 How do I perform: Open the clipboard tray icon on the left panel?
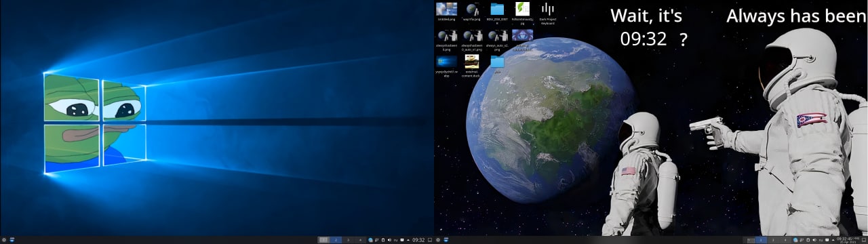[x=383, y=240]
